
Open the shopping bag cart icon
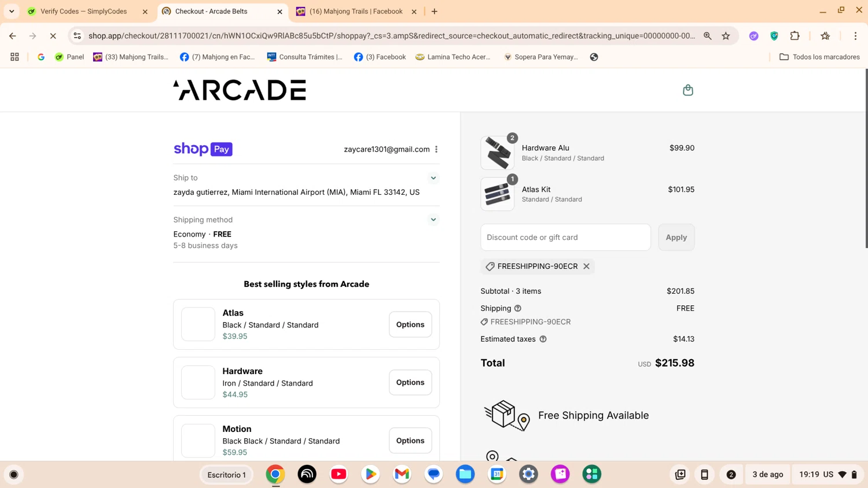click(687, 90)
